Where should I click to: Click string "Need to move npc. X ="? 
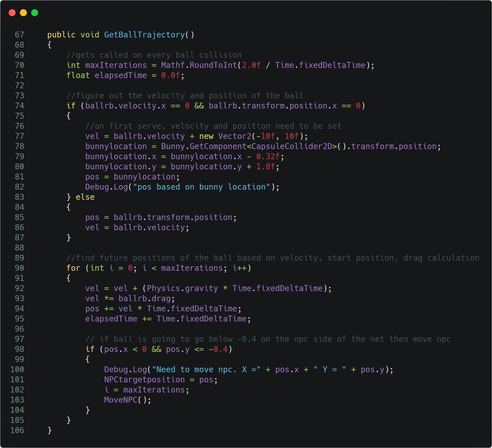click(x=206, y=369)
